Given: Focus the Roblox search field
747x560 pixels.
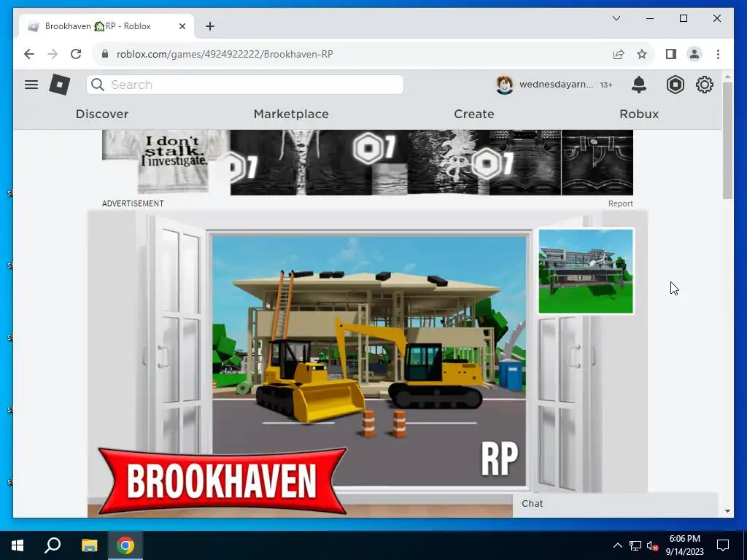Looking at the screenshot, I should click(245, 85).
